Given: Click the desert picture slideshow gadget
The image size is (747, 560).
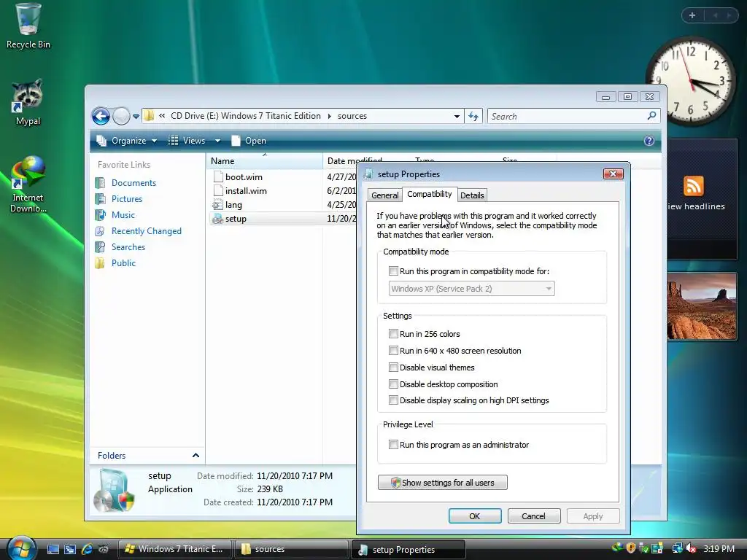Looking at the screenshot, I should 702,306.
